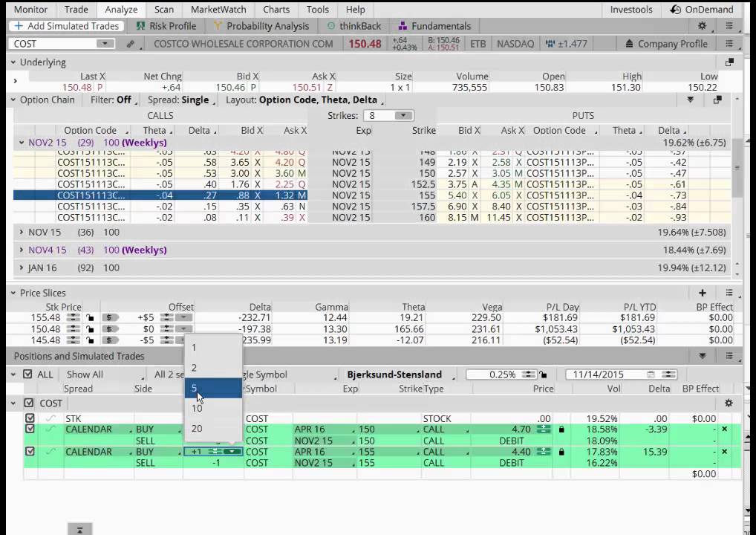Detach the Option Chain with popup icon
This screenshot has height=535, width=756.
point(717,100)
